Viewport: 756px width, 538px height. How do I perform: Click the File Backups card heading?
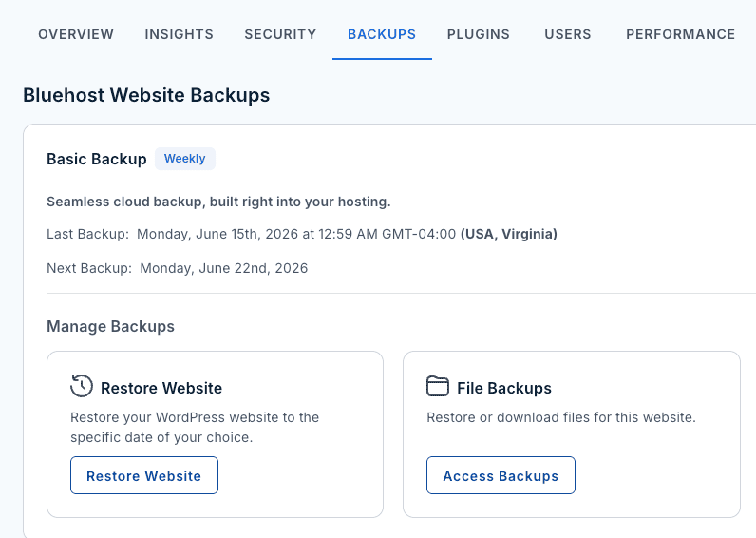(504, 388)
